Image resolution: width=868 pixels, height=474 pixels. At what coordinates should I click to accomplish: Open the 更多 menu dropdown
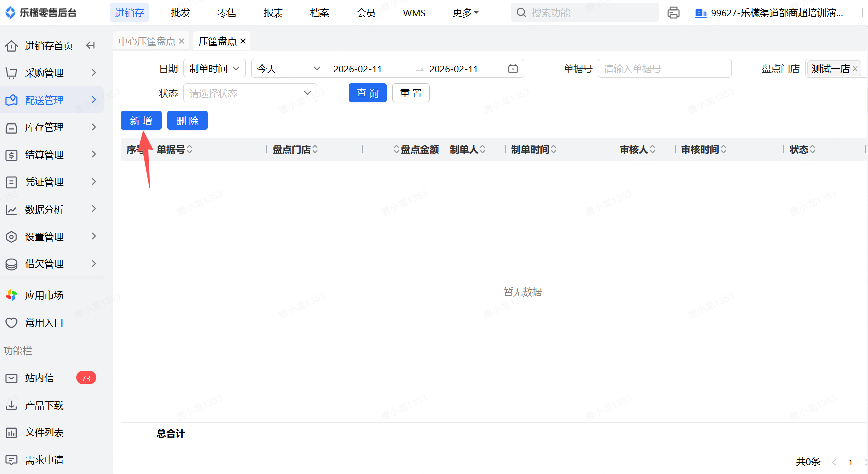point(465,13)
